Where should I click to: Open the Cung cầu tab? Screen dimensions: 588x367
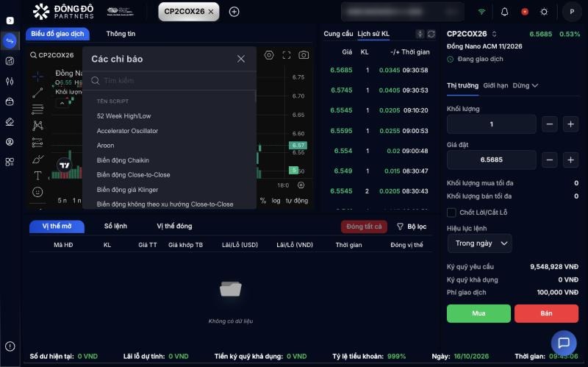tap(338, 34)
